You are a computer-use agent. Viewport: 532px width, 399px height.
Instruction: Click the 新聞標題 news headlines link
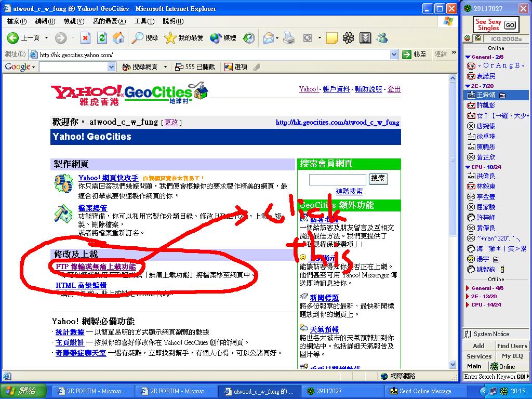(x=324, y=298)
